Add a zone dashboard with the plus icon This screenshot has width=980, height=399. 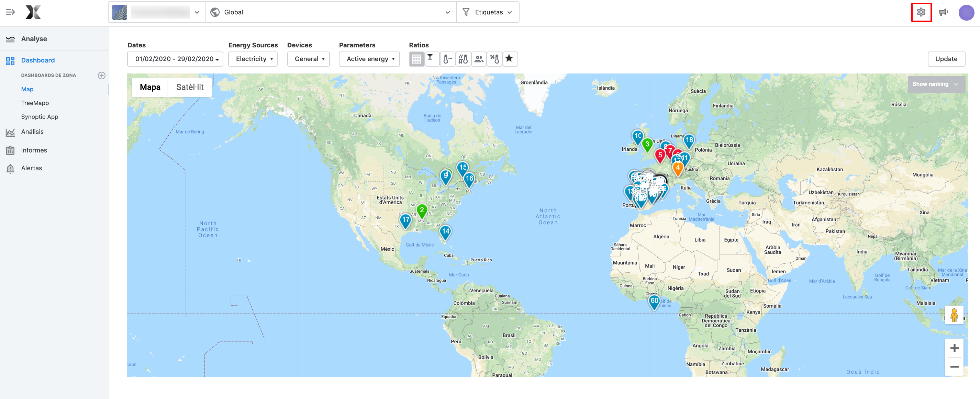point(102,75)
